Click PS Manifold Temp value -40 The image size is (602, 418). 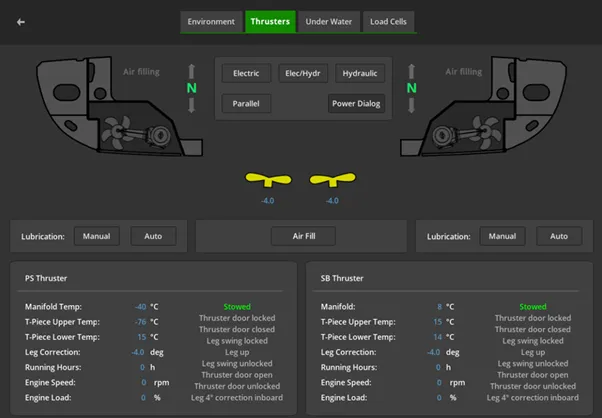[141, 307]
